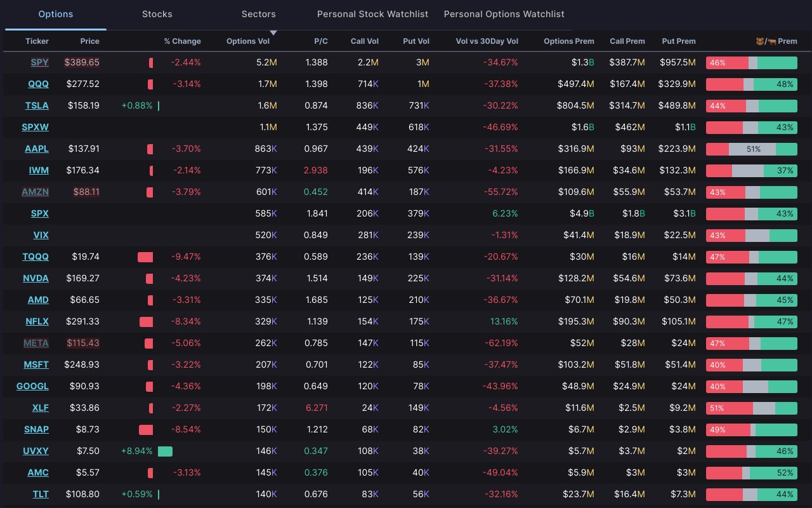Sort by the Vol vs 30Day Vol column
This screenshot has height=508, width=812.
[x=487, y=41]
